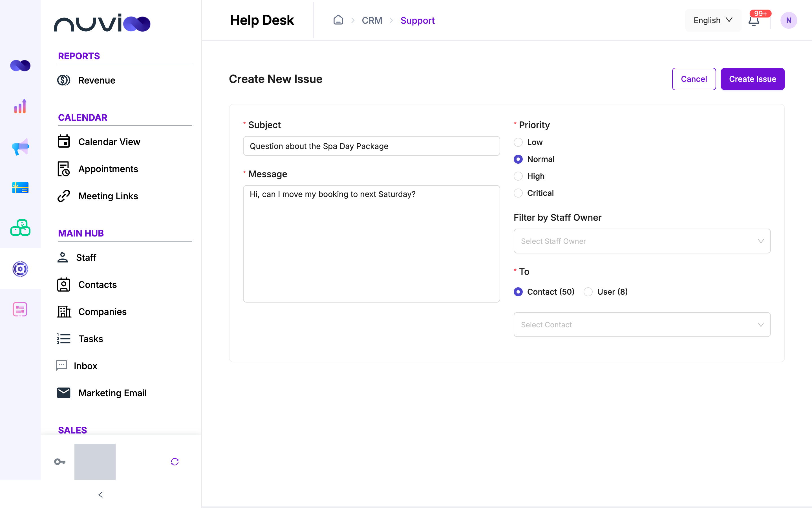The height and width of the screenshot is (508, 812).
Task: Select Normal priority
Action: (518, 159)
